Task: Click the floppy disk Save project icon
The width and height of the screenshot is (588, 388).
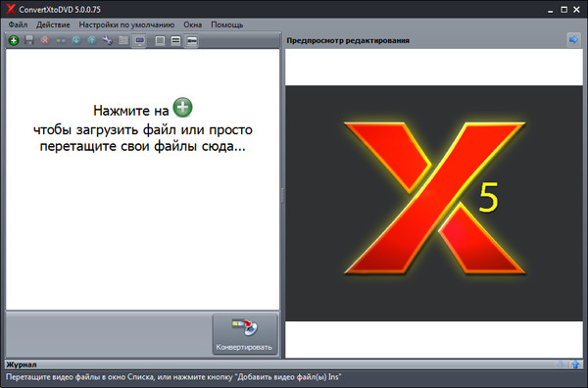Action: click(x=29, y=40)
